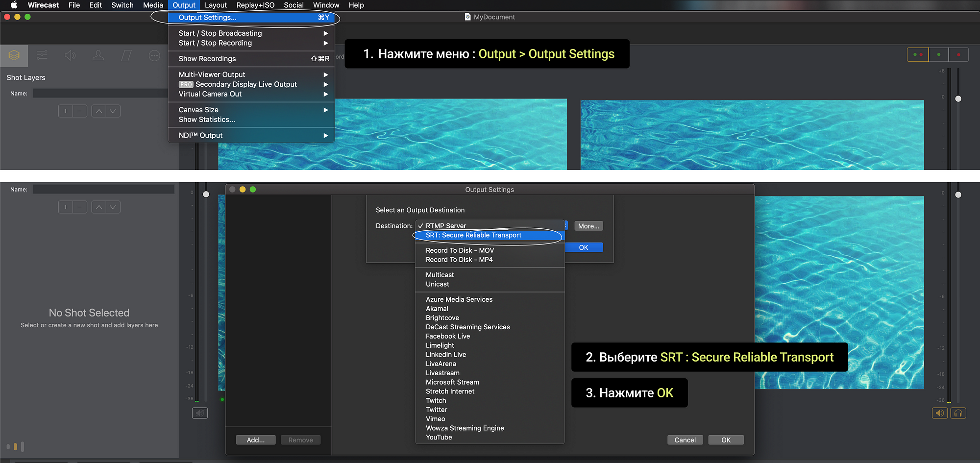Image resolution: width=980 pixels, height=463 pixels.
Task: Expand Multi-Viewer Output submenu
Action: [x=251, y=74]
